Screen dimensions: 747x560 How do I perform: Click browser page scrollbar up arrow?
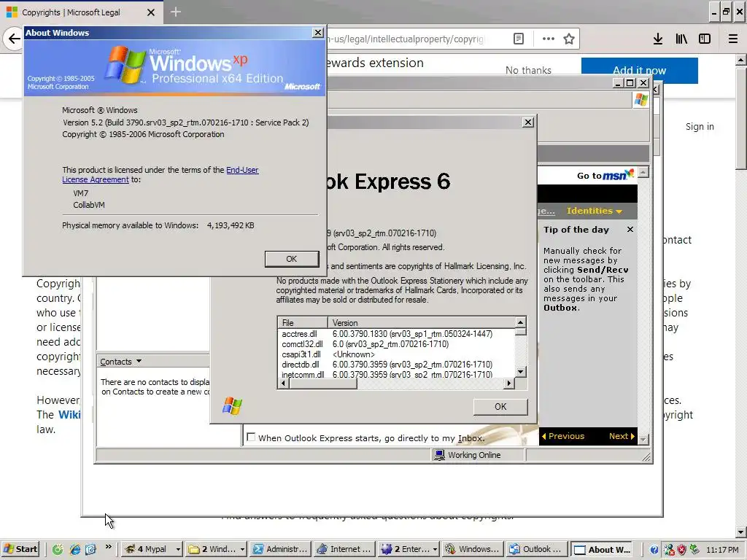click(741, 60)
